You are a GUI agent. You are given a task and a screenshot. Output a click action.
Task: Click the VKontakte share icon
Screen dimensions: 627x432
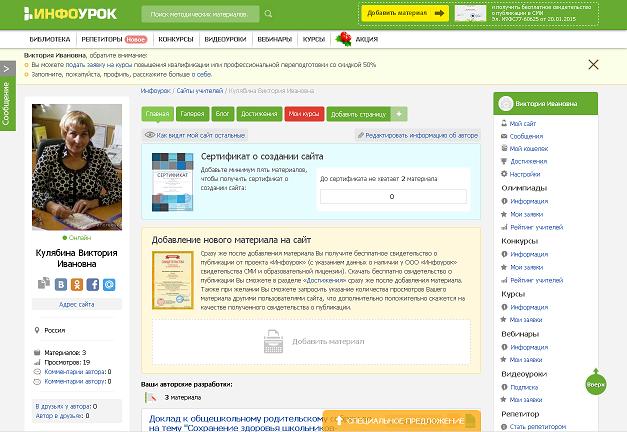(61, 284)
